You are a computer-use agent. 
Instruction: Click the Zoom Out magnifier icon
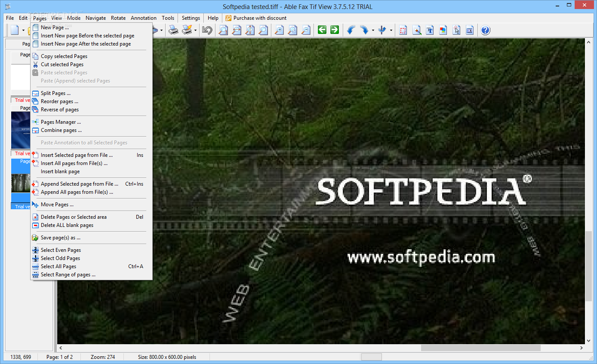pyautogui.click(x=306, y=30)
